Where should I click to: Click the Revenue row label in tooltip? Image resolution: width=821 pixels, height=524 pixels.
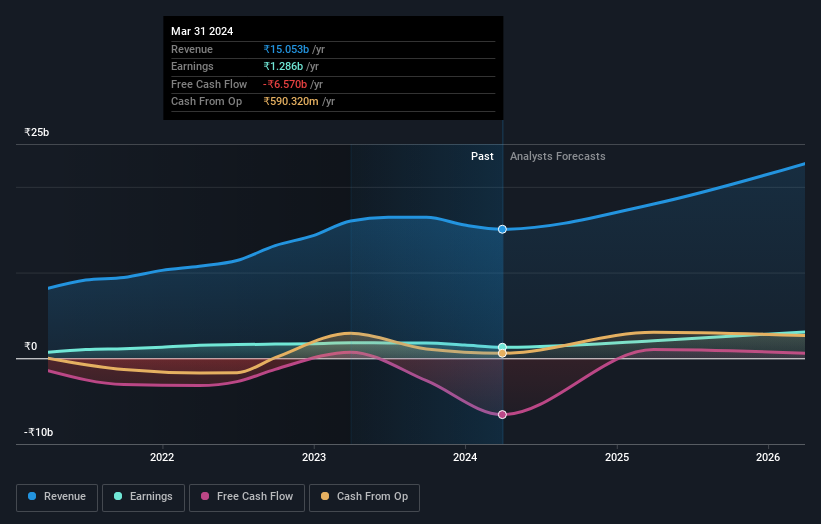(192, 49)
